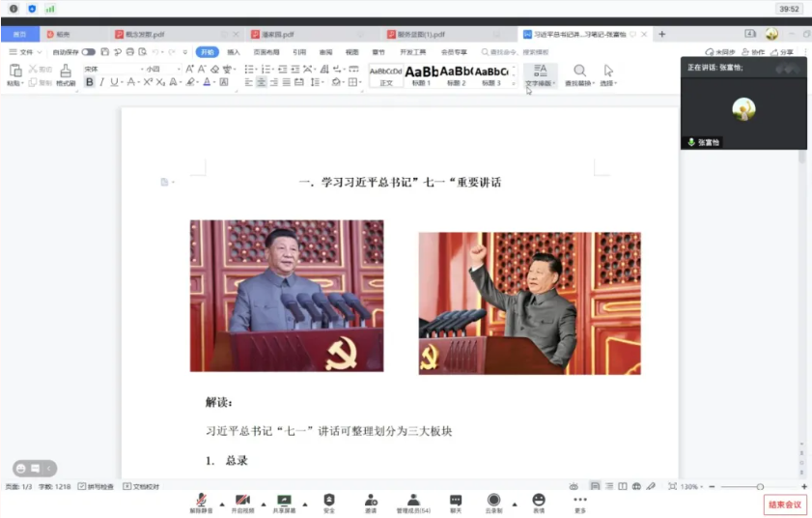
Task: Select the 标题 1 heading style
Action: (x=422, y=75)
